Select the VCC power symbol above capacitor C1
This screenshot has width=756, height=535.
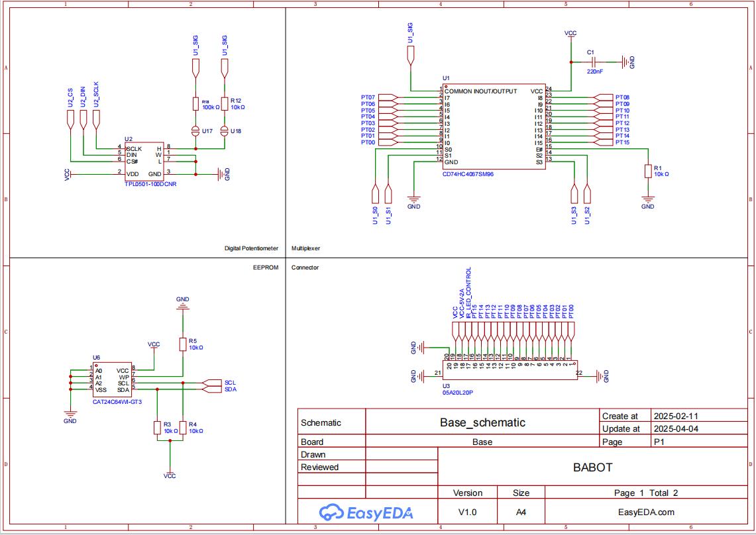click(570, 34)
